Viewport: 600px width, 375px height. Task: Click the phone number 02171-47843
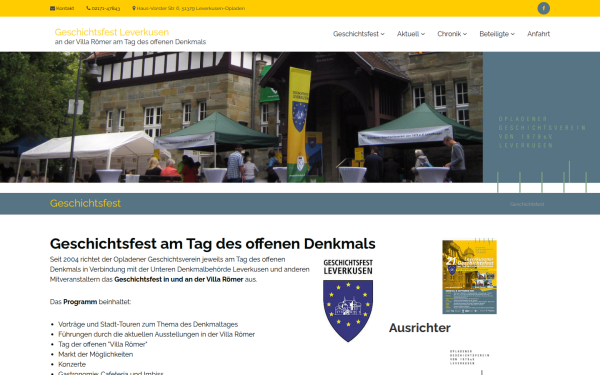point(106,8)
